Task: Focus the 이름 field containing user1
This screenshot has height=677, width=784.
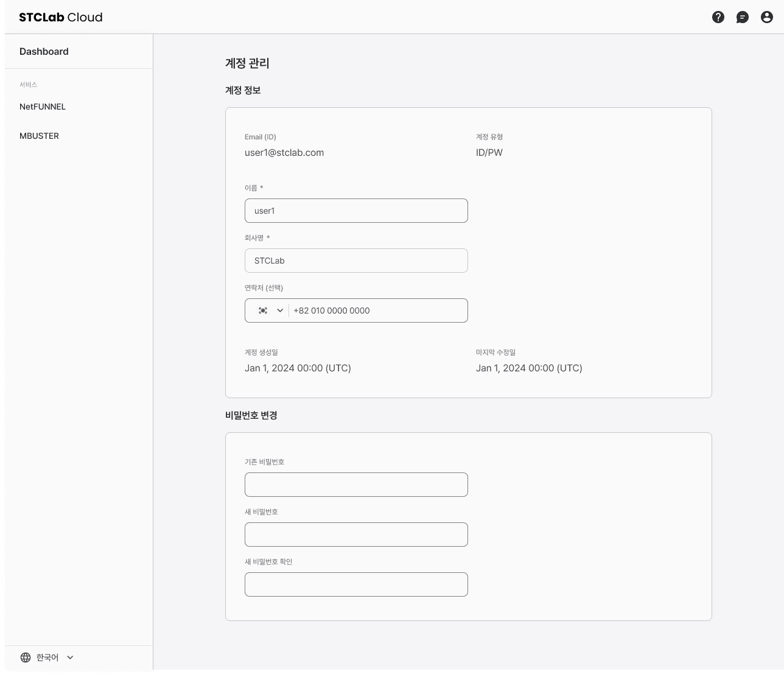Action: pyautogui.click(x=356, y=211)
